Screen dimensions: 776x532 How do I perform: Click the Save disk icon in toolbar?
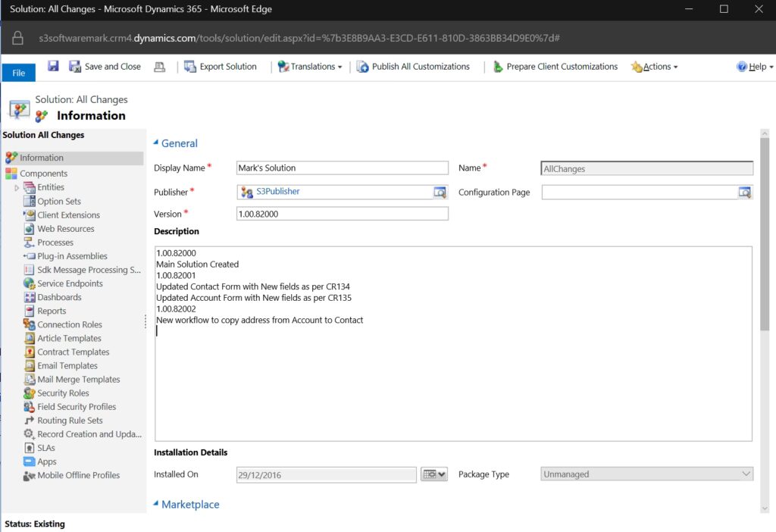[x=53, y=67]
